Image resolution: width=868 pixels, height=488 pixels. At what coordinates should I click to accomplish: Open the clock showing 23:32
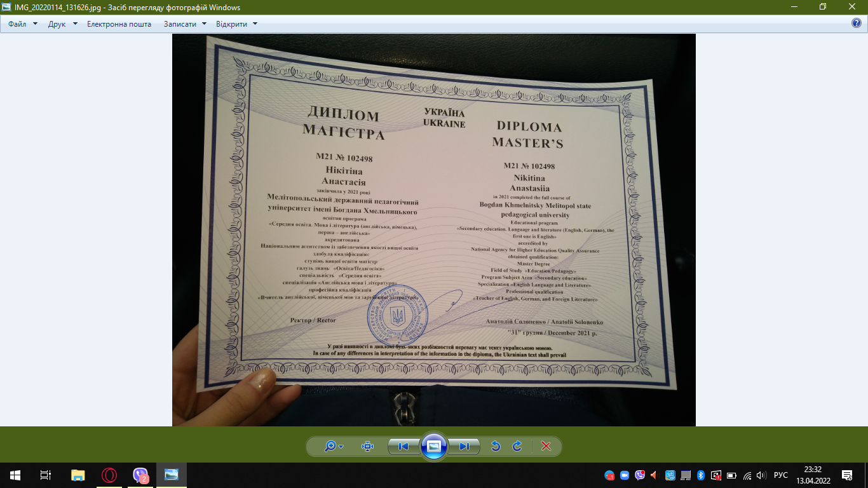813,475
